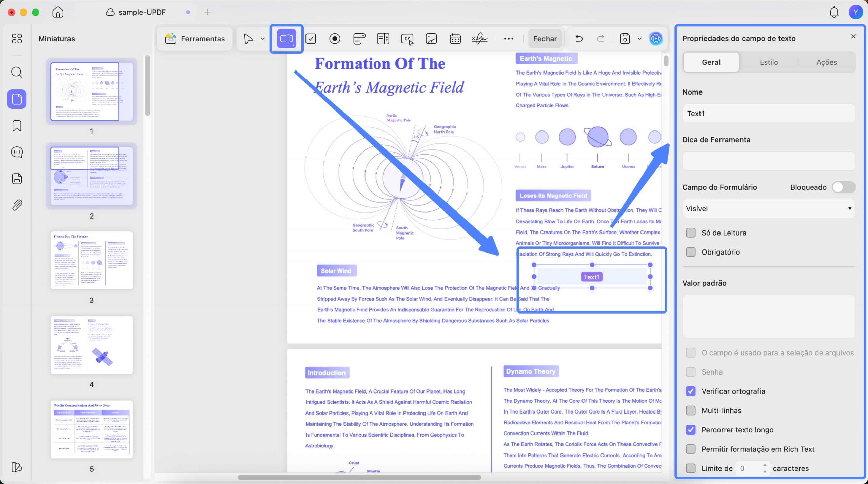Viewport: 868px width, 484px height.
Task: Select page 3 thumbnail
Action: [91, 260]
